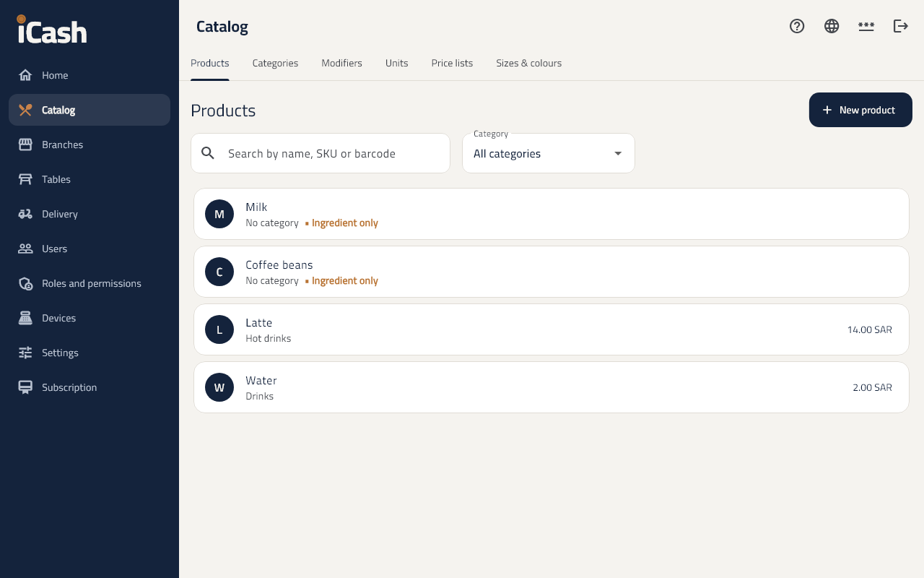This screenshot has width=924, height=578.
Task: Click the Settings sliders icon
Action: 25,353
